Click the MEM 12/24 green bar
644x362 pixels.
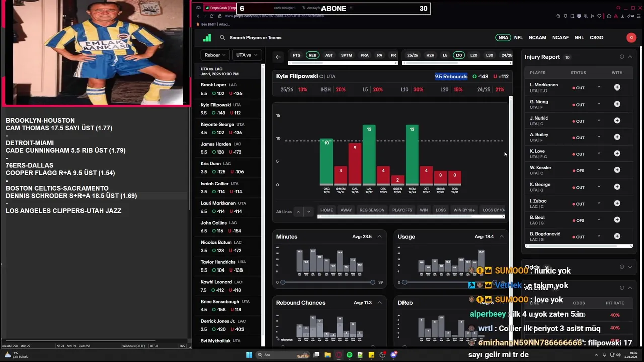coord(412,154)
